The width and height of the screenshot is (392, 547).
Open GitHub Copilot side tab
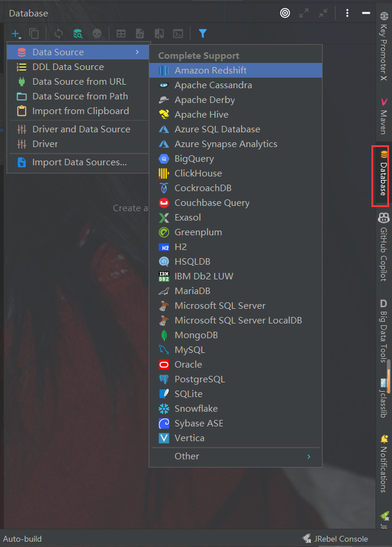coord(384,247)
